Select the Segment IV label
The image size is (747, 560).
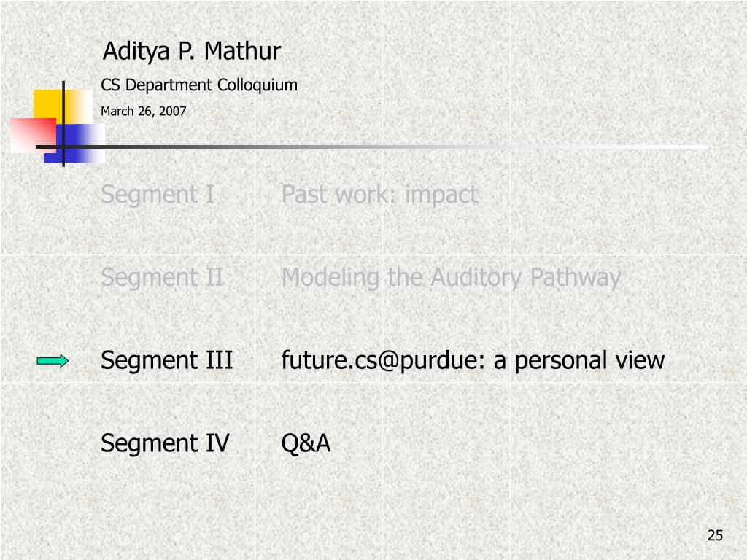pos(165,443)
